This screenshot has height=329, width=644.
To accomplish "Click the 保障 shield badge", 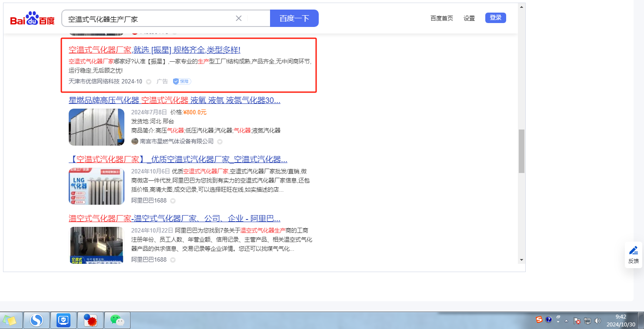I will (182, 81).
